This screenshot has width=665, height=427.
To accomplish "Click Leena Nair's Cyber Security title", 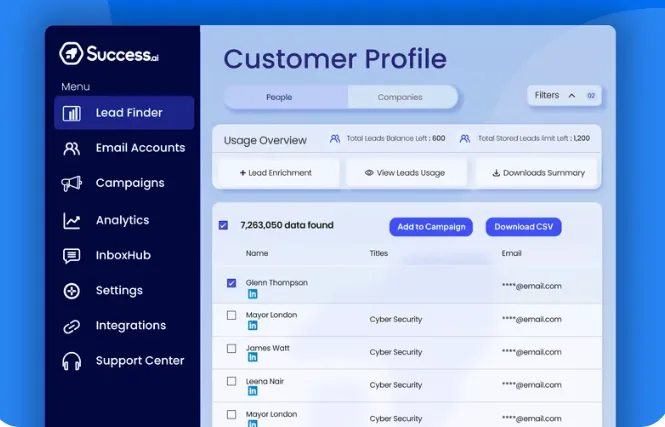I will coord(396,385).
